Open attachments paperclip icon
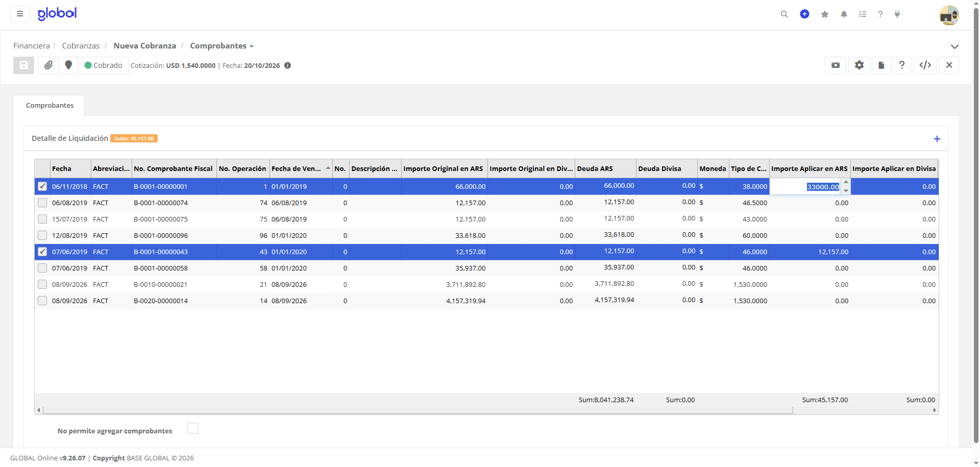Image resolution: width=980 pixels, height=467 pixels. [48, 65]
